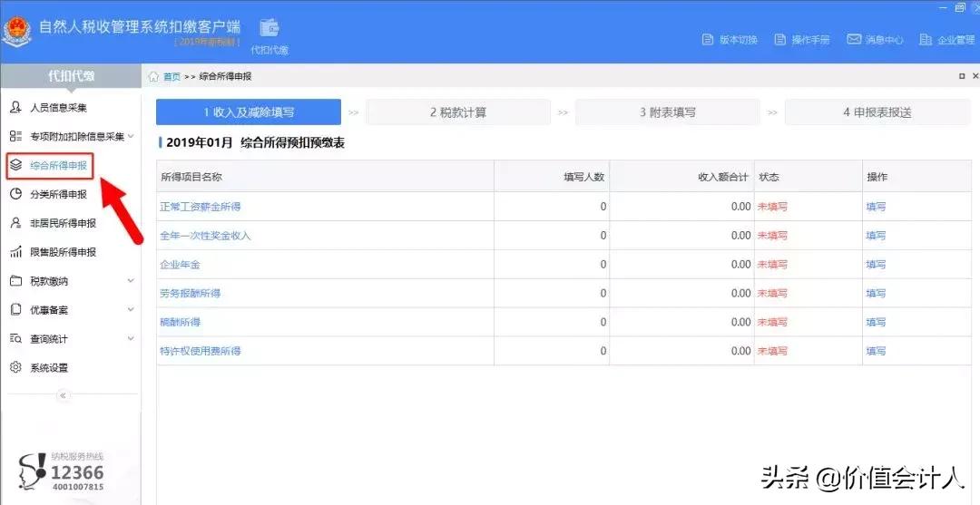Image resolution: width=980 pixels, height=505 pixels.
Task: Click 未填写 status in 企业年金 row
Action: [x=772, y=265]
